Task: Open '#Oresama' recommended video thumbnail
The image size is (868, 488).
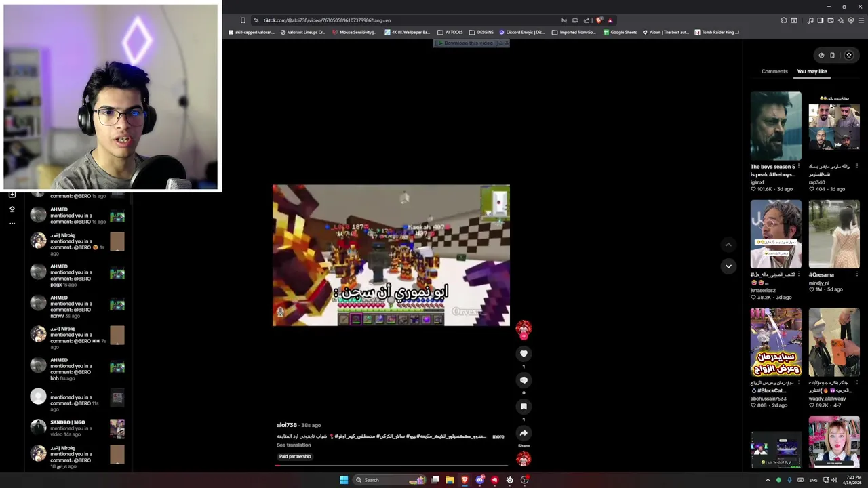Action: point(834,235)
